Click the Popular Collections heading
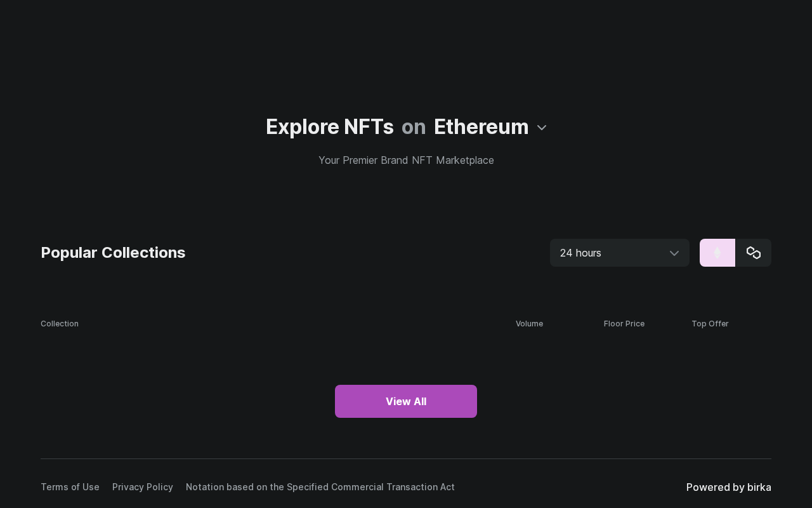The height and width of the screenshot is (508, 812). [113, 253]
